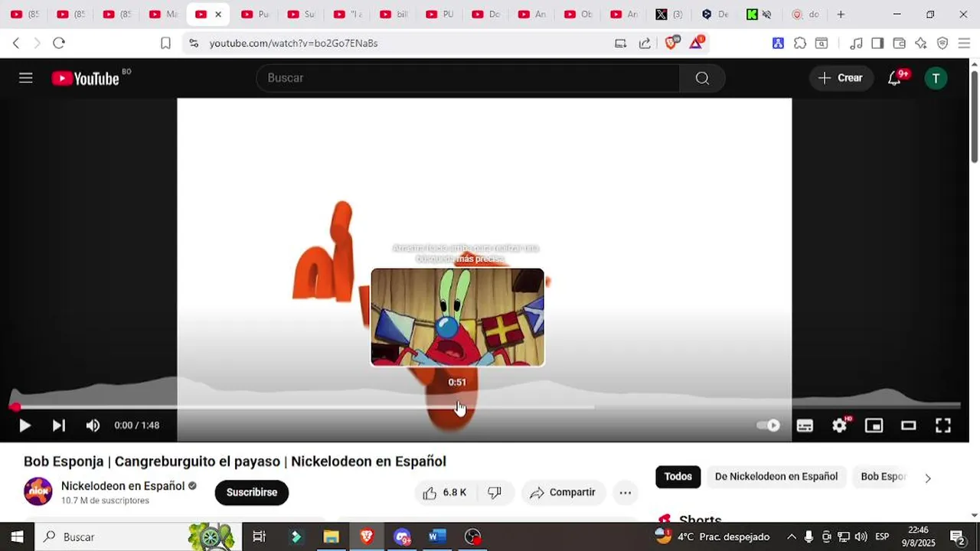Switch to miniplayer mode

click(874, 425)
